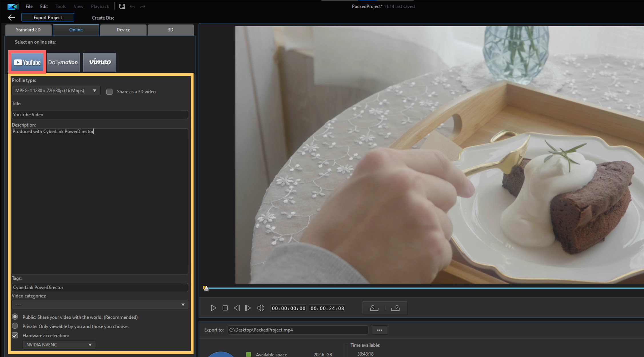Click the undo arrow icon
The image size is (644, 357).
132,6
